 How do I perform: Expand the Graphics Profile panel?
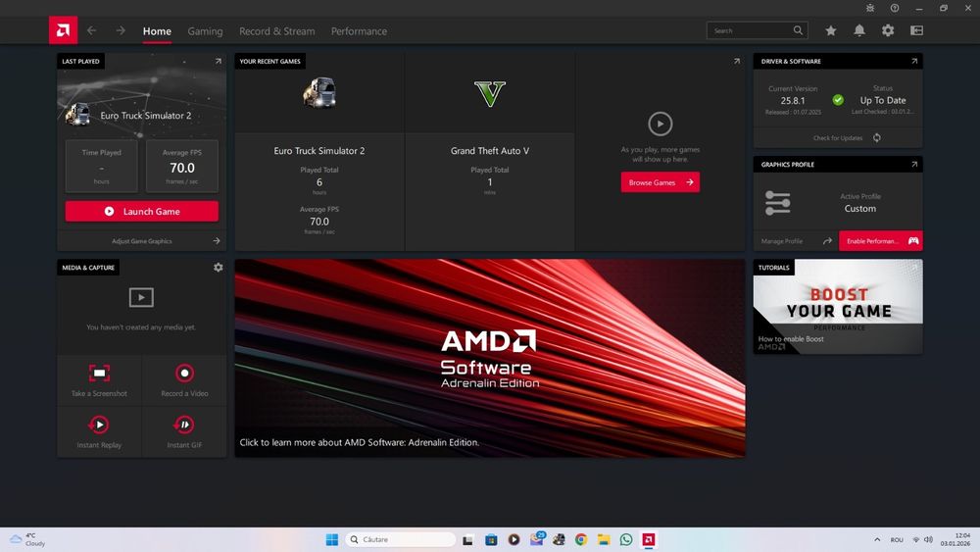(x=914, y=165)
